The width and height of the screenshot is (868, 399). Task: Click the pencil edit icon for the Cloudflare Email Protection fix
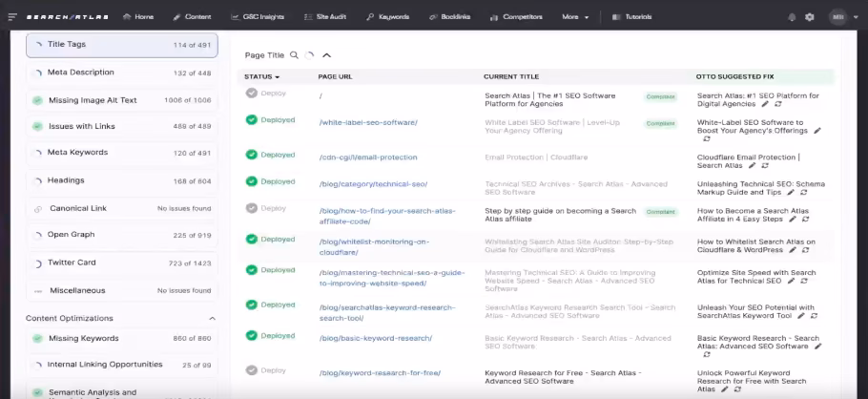tap(738, 165)
